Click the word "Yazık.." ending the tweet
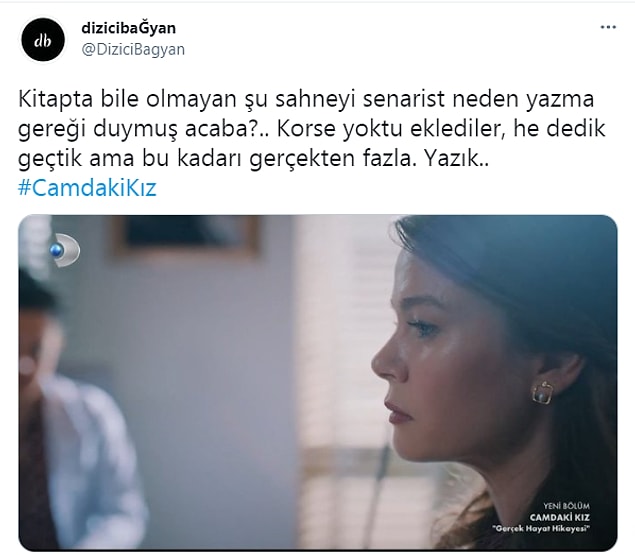Screen dimensions: 635x555 456,158
